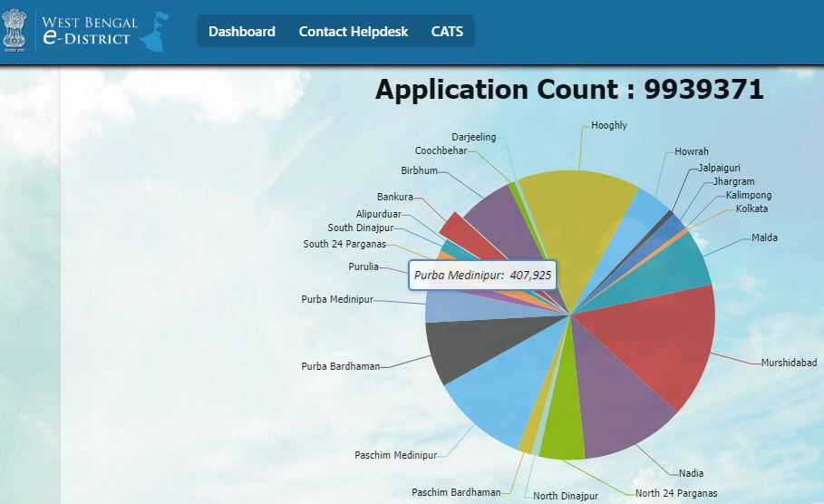Select the light blue Paschim Medinipur slice
Viewport: 824px width, 504px height.
(485, 399)
